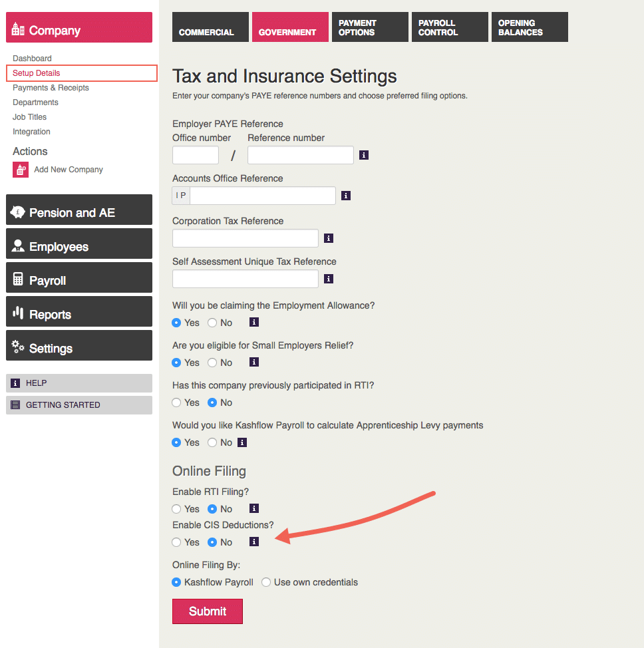644x648 pixels.
Task: Click info icon for Enable CIS Deductions
Action: pos(253,542)
